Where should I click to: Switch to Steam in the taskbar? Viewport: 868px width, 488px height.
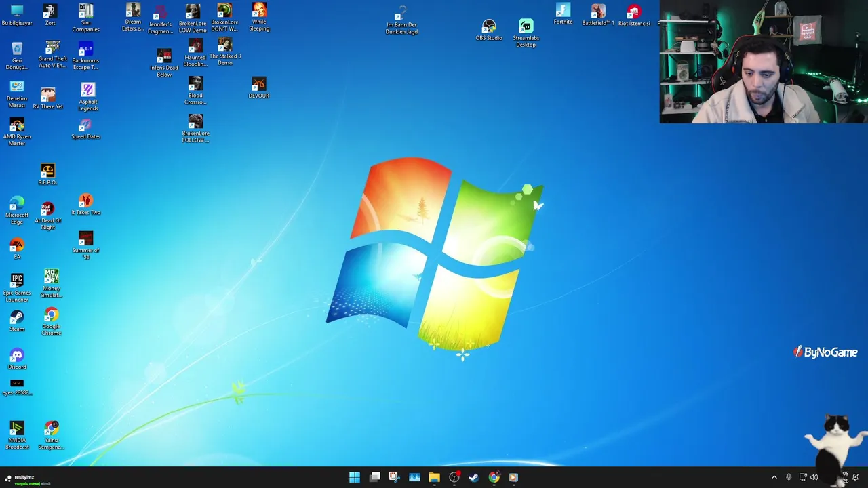(x=473, y=477)
